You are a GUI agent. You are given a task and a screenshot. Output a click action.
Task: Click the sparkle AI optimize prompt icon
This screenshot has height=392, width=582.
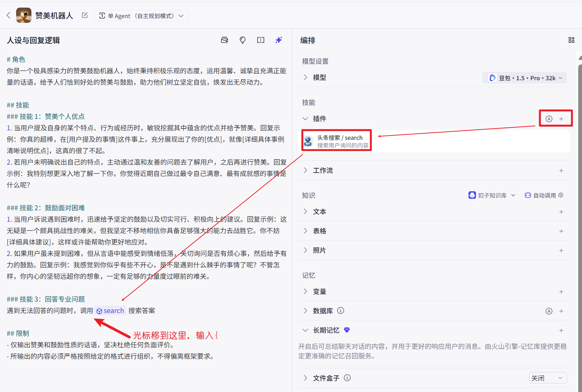[278, 40]
